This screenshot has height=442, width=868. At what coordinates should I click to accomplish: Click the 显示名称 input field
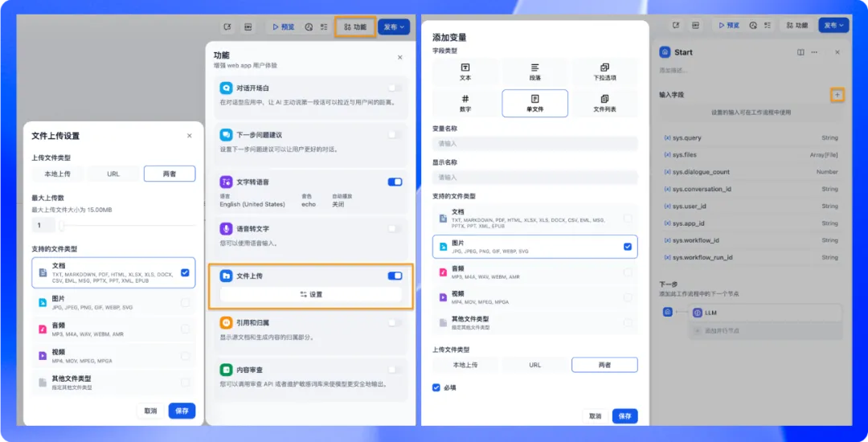pos(534,178)
